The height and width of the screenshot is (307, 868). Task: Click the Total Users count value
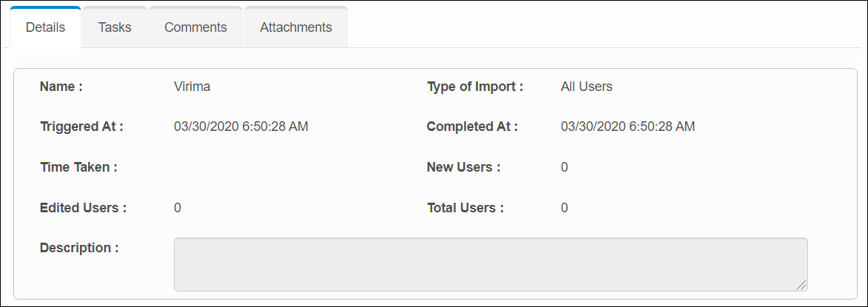[564, 208]
